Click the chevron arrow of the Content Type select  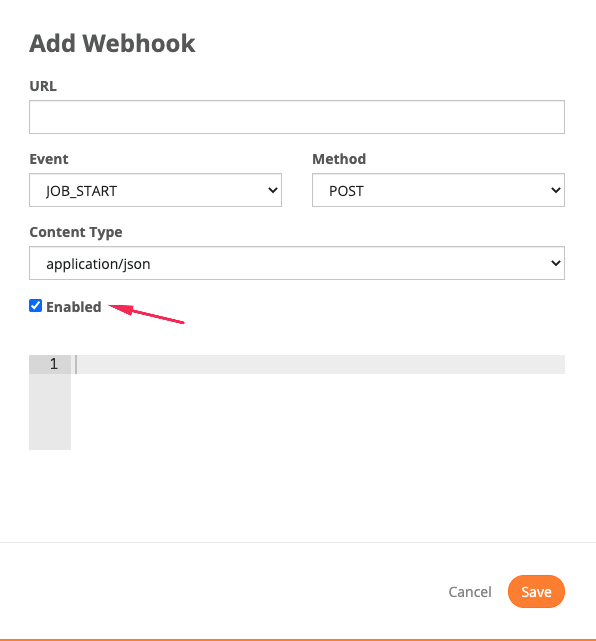click(556, 263)
